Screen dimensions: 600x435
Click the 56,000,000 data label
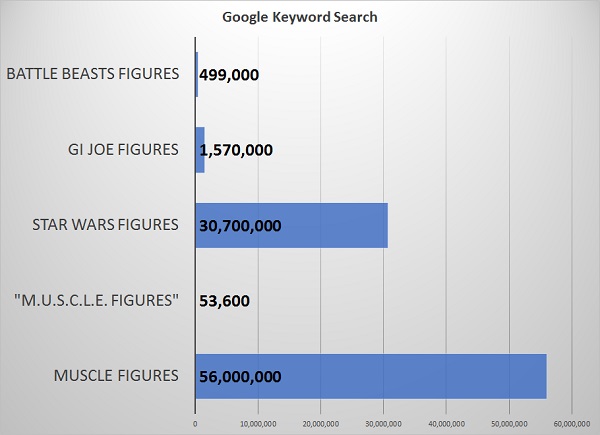pos(240,377)
